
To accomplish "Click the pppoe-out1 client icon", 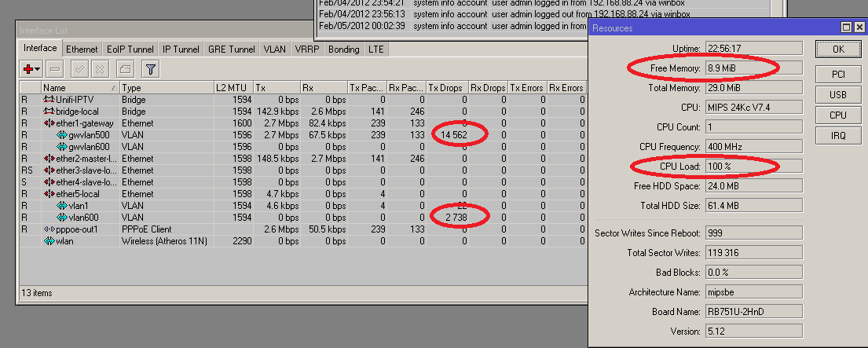I will (49, 229).
